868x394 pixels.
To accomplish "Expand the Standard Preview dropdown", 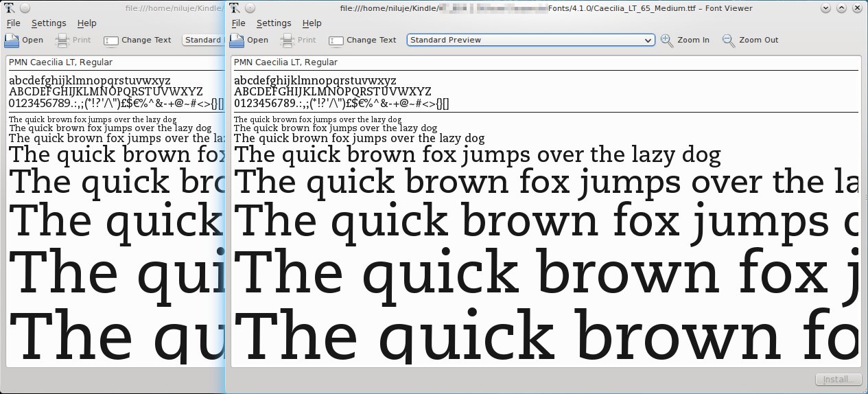I will [531, 40].
